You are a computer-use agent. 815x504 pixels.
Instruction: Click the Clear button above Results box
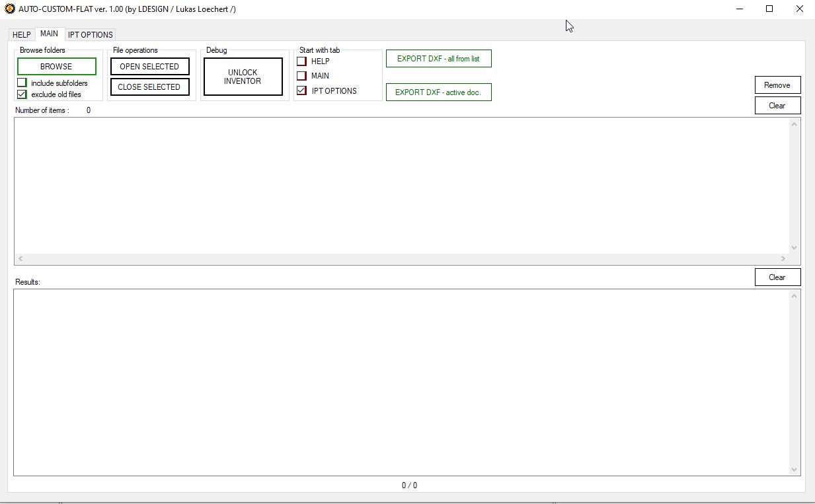pos(777,277)
